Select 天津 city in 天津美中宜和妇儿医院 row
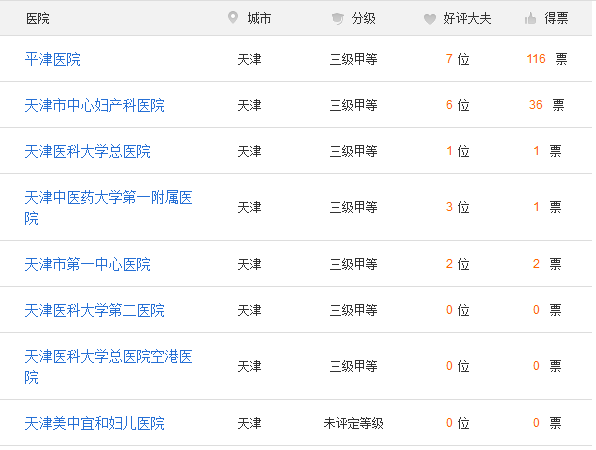 pos(249,423)
